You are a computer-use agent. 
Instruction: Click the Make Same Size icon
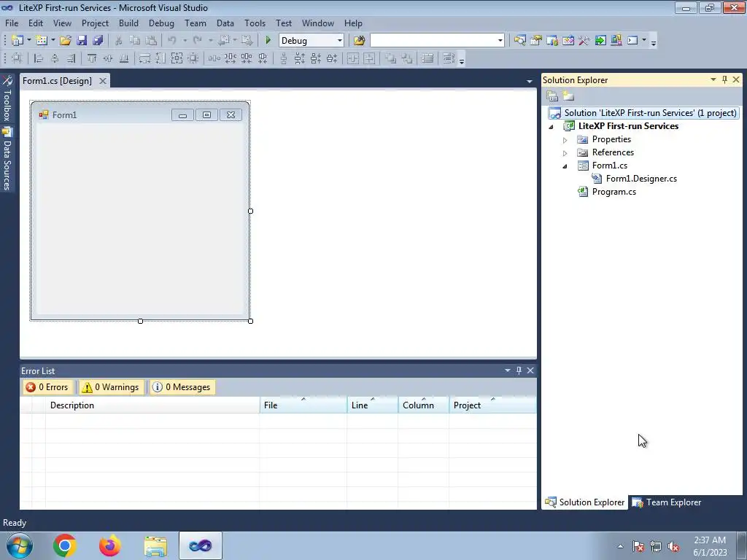(177, 58)
